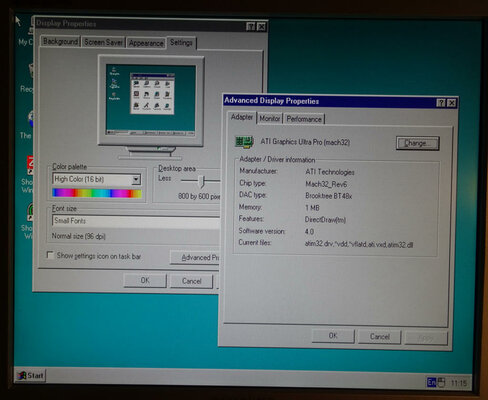
Task: Close the Advanced Display Properties window
Action: (x=451, y=103)
